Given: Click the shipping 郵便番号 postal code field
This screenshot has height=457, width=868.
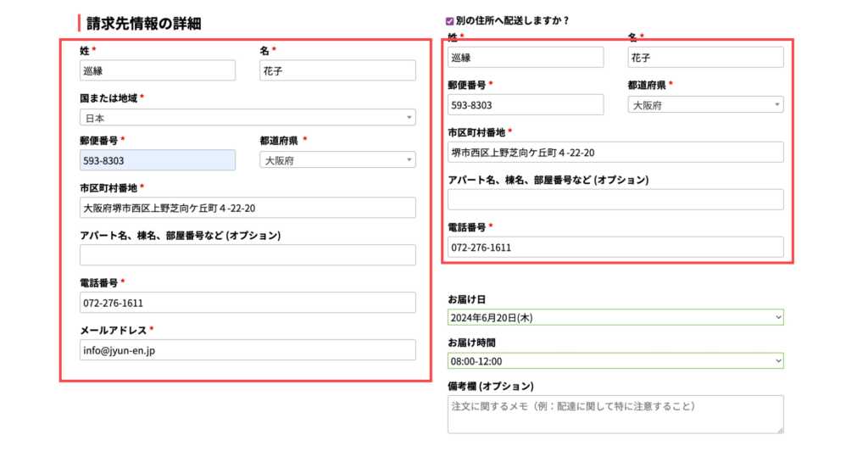Looking at the screenshot, I should (526, 104).
